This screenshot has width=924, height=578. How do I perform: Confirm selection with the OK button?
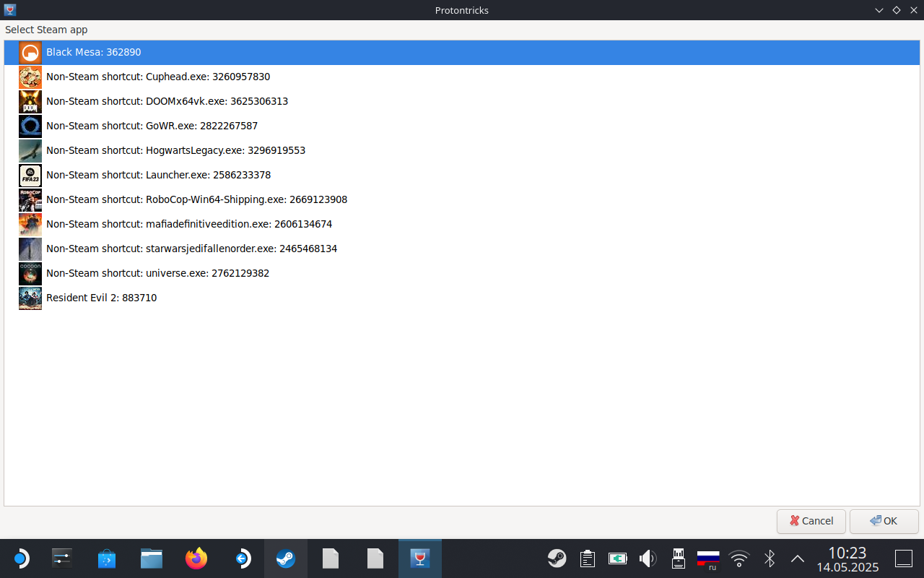pyautogui.click(x=884, y=521)
